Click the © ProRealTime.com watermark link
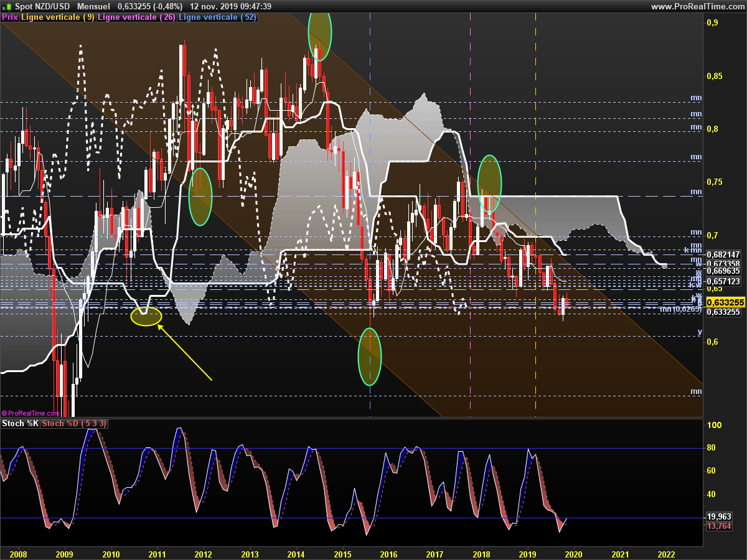Image resolution: width=747 pixels, height=560 pixels. coord(31,413)
